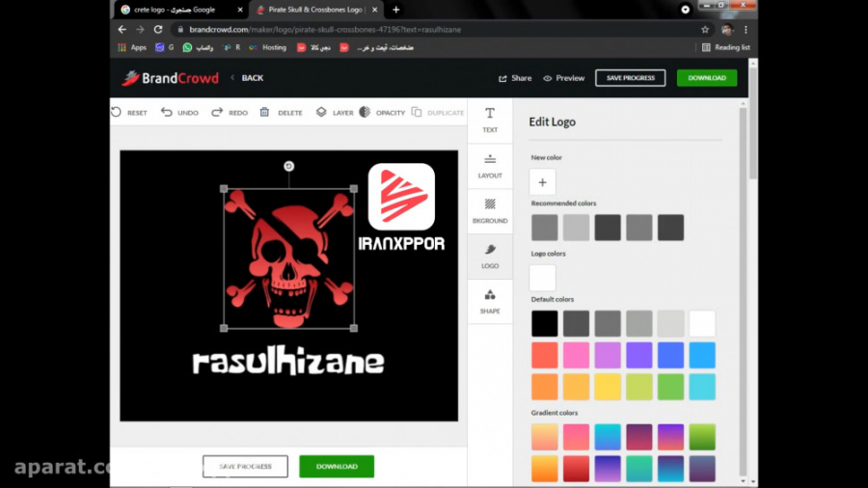
Task: Switch to the Layout panel
Action: pos(490,166)
